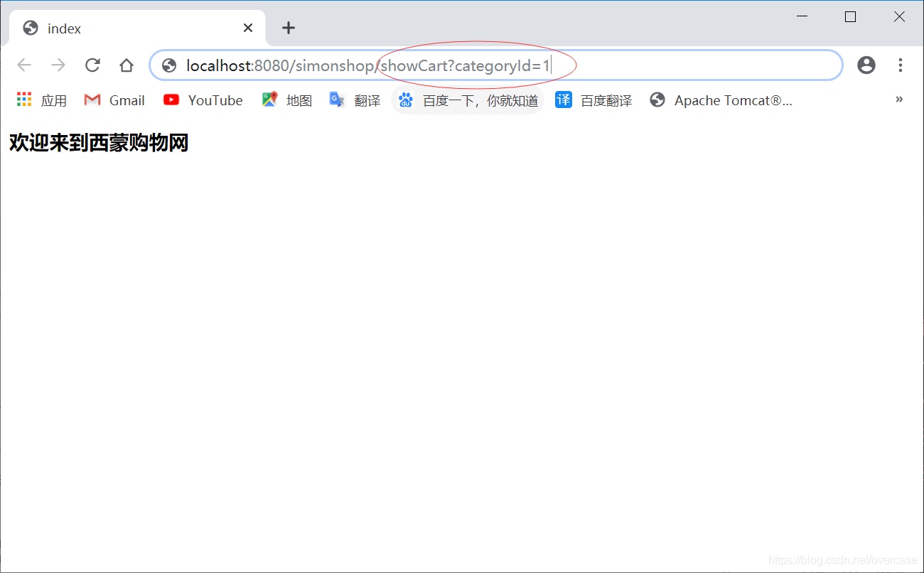
Task: Minimize the browser window
Action: point(802,17)
